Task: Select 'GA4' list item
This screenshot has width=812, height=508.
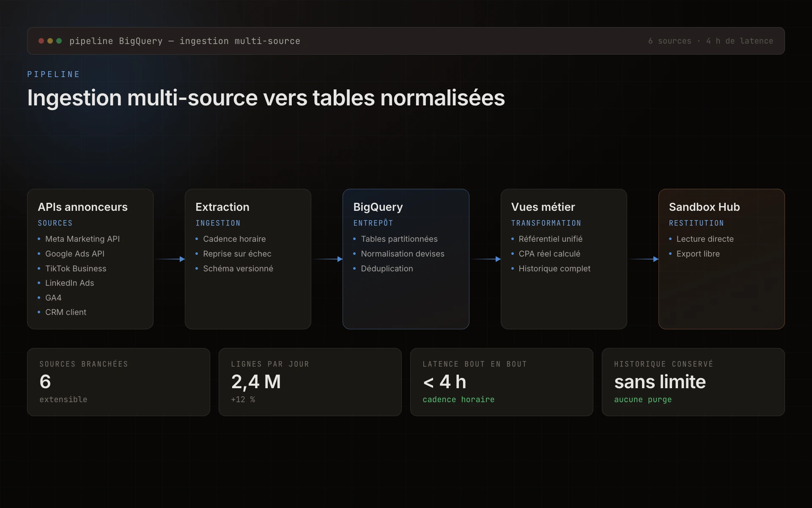Action: click(53, 298)
